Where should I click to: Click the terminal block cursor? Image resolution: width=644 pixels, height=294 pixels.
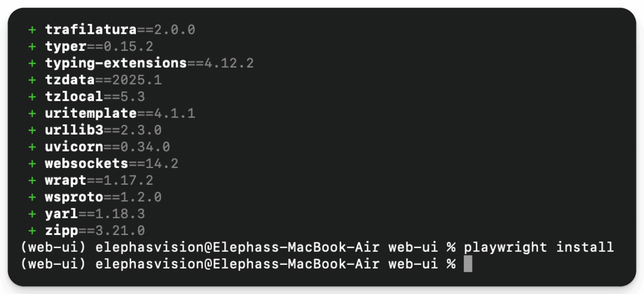(468, 264)
